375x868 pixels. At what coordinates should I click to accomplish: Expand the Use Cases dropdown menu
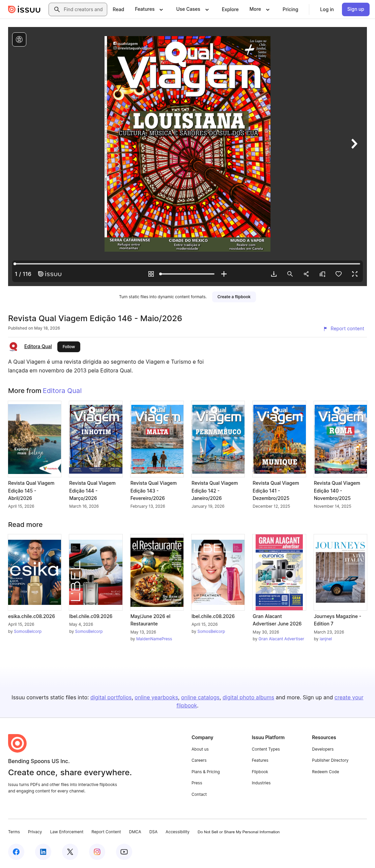192,9
